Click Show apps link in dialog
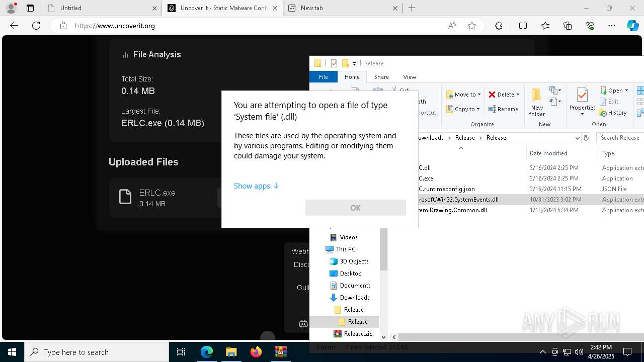Viewport: 644px width, 362px height. click(256, 186)
